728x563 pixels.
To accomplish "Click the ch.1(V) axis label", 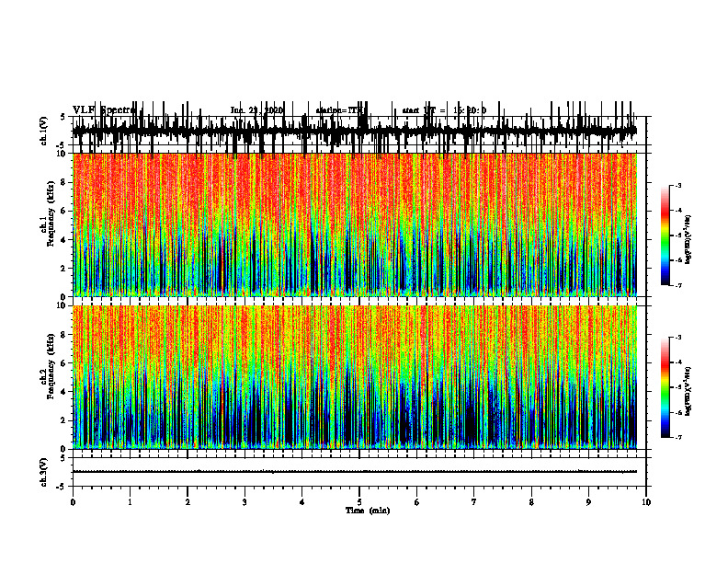I will [44, 131].
